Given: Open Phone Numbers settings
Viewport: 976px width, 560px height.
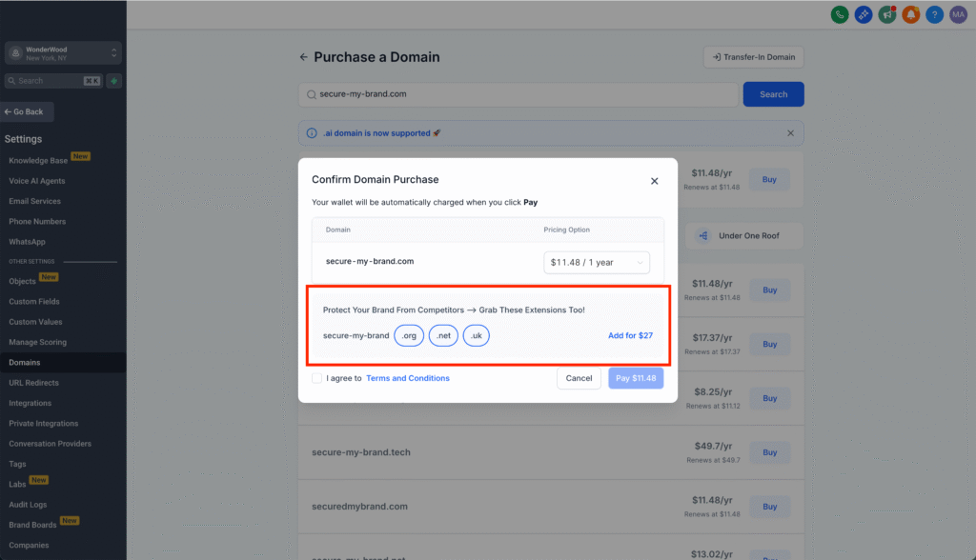Looking at the screenshot, I should coord(37,222).
